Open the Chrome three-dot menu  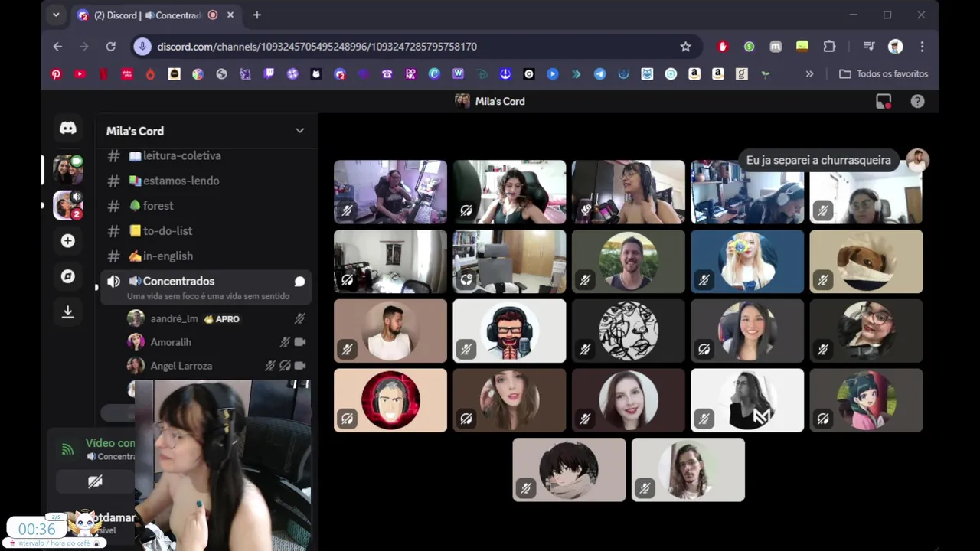922,47
